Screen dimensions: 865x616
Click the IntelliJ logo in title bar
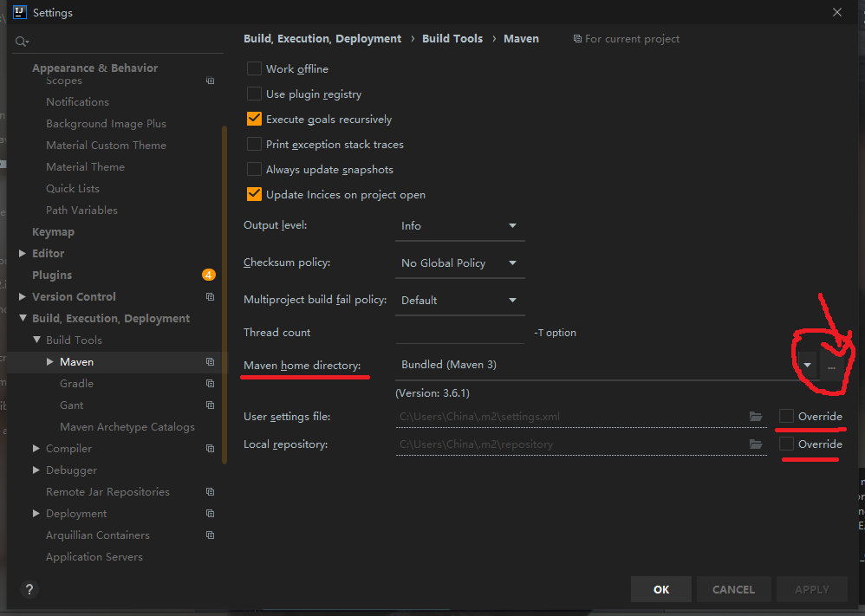pyautogui.click(x=20, y=12)
